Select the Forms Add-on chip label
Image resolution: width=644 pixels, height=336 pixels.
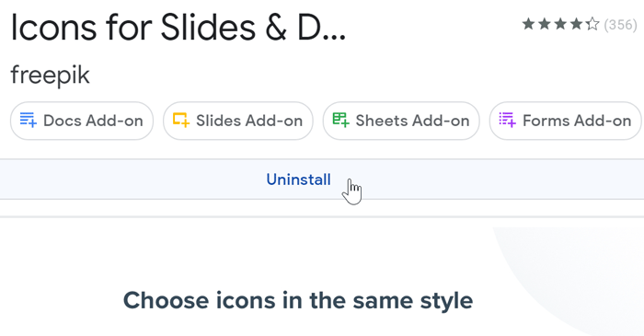577,121
